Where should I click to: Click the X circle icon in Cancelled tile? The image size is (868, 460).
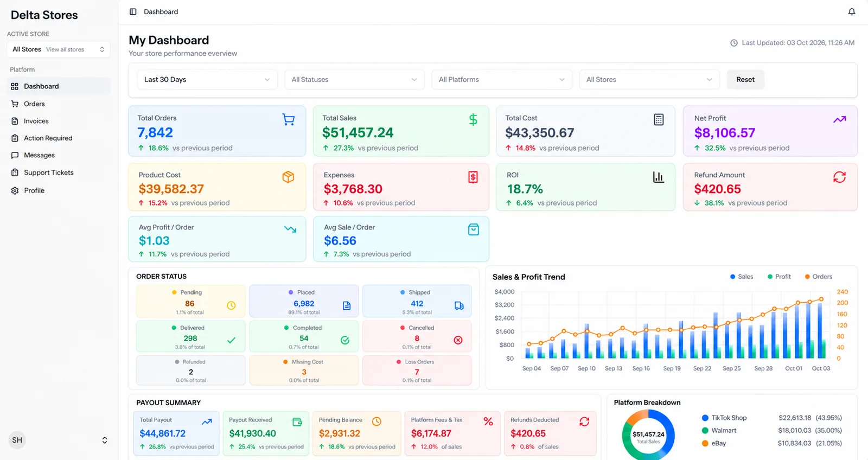[x=458, y=340]
